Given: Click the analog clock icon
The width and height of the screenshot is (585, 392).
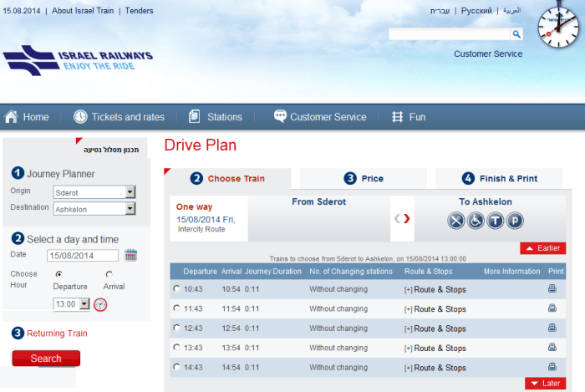Looking at the screenshot, I should point(558,27).
